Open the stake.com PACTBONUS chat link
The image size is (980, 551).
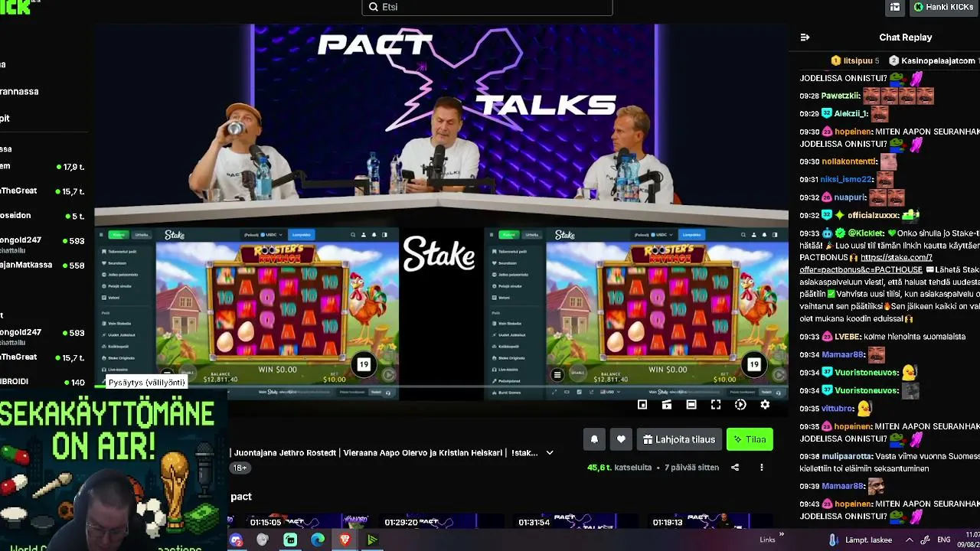pyautogui.click(x=866, y=263)
